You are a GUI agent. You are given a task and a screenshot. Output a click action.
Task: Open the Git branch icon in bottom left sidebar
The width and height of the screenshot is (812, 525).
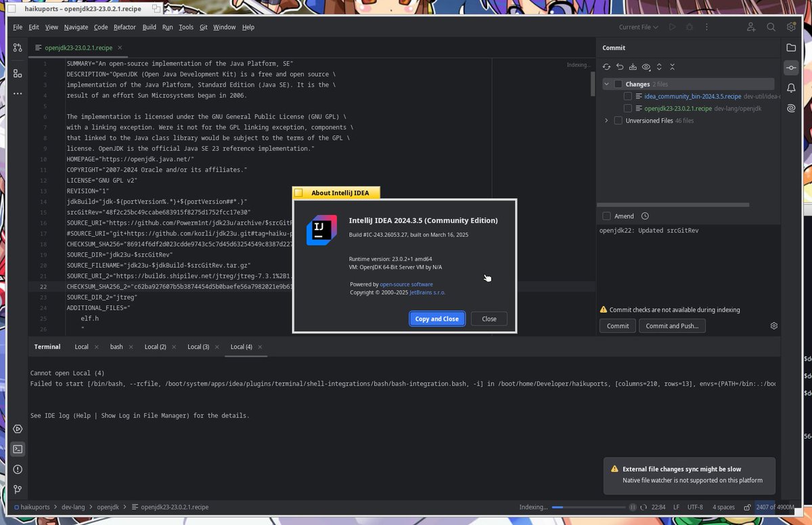click(x=18, y=489)
